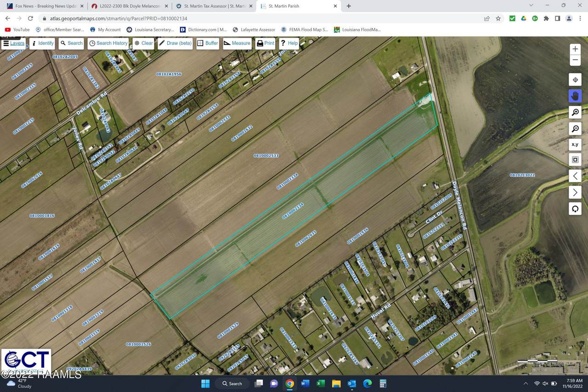Select the Draw (beta) tool
This screenshot has height=392, width=588.
coord(175,43)
